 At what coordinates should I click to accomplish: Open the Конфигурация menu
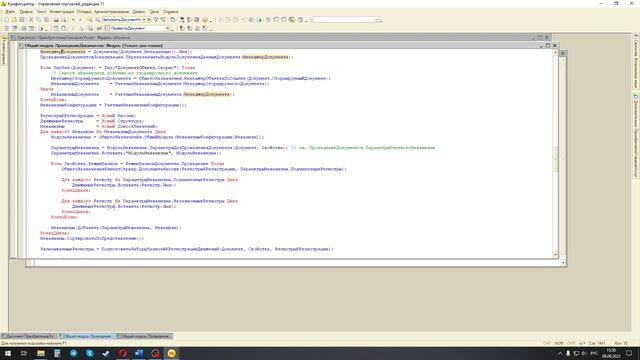point(61,12)
